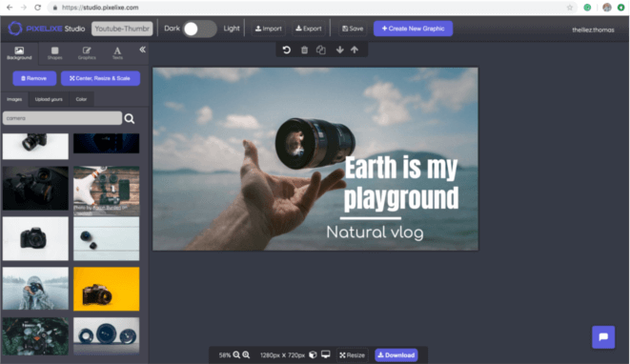The width and height of the screenshot is (630, 364).
Task: Click the Import button
Action: pos(269,29)
